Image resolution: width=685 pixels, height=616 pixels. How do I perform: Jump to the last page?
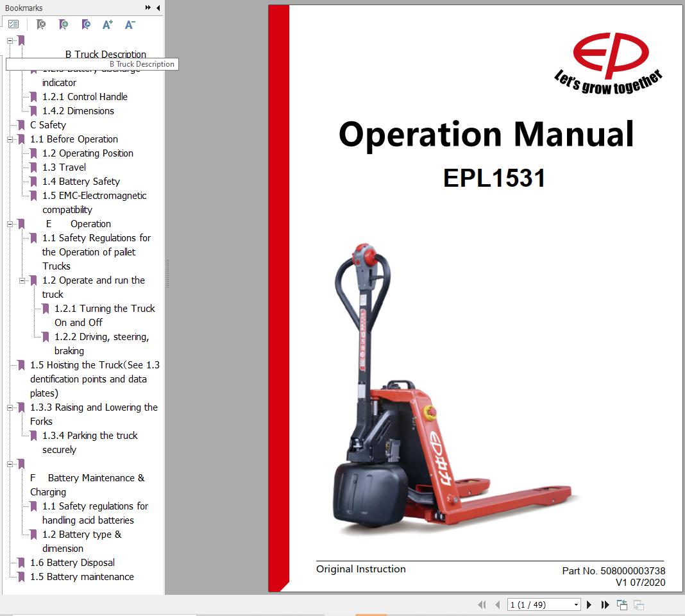tap(605, 604)
